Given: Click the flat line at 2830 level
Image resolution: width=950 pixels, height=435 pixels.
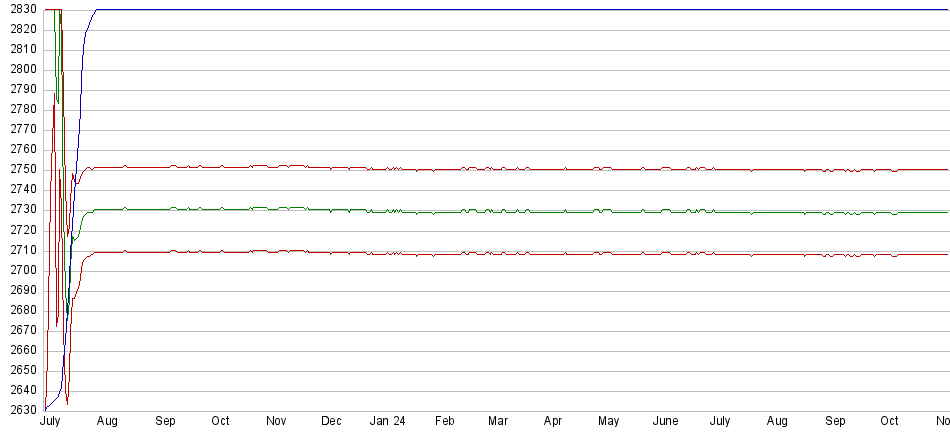Looking at the screenshot, I should click(500, 10).
